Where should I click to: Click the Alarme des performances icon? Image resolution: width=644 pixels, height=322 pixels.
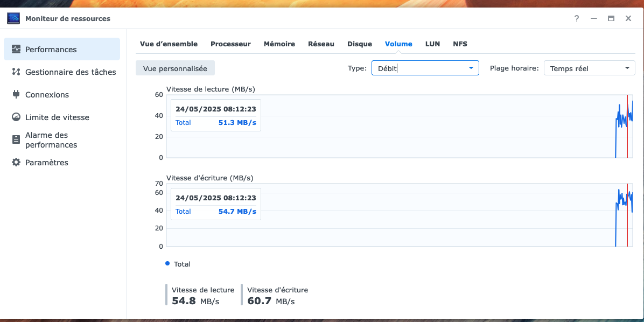pyautogui.click(x=16, y=139)
